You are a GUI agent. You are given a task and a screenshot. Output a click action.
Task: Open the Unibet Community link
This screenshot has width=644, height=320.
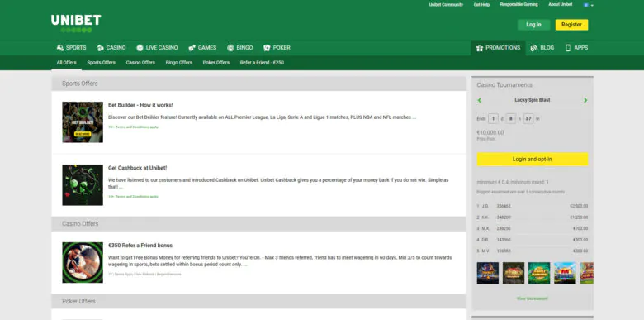(446, 4)
